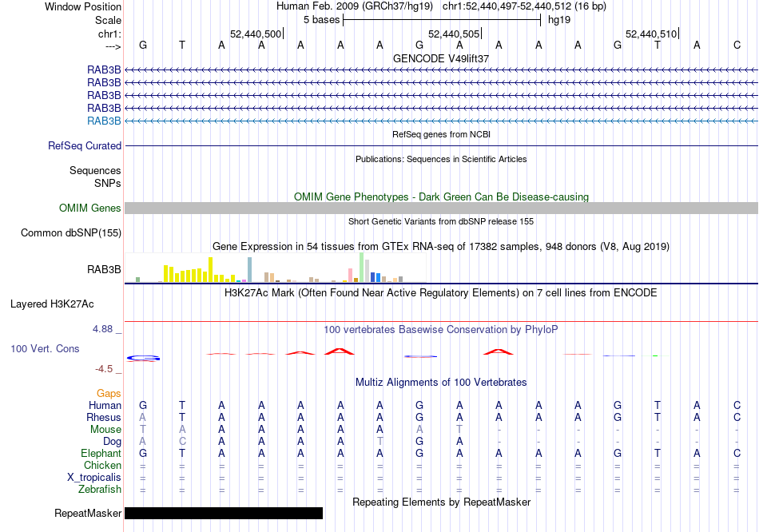Open the H3K27Ac Mark ENCODE title

click(441, 293)
